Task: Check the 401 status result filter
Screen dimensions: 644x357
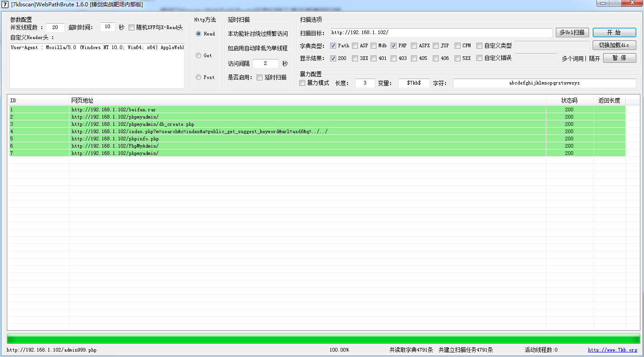Action: (x=374, y=58)
